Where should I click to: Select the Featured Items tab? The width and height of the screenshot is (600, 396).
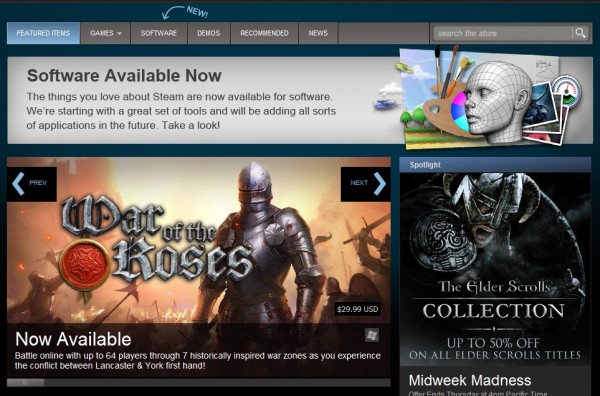point(43,33)
